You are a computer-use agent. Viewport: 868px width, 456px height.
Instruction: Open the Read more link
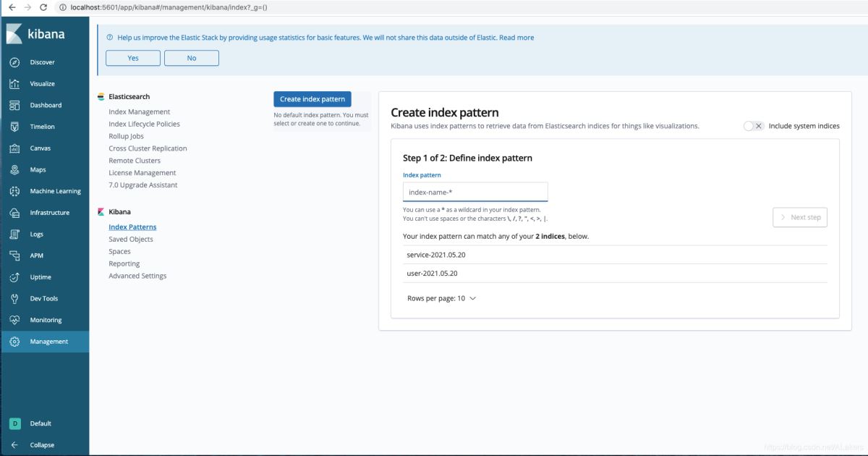point(516,37)
